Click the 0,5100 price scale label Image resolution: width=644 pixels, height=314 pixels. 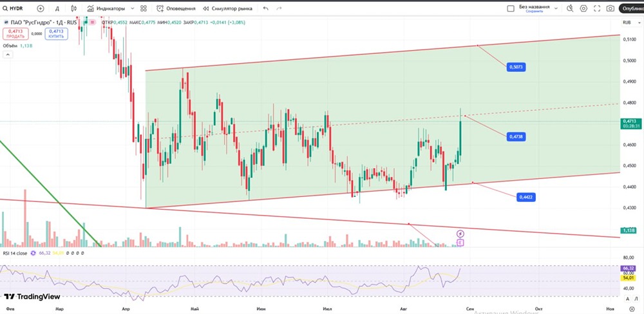click(x=629, y=39)
